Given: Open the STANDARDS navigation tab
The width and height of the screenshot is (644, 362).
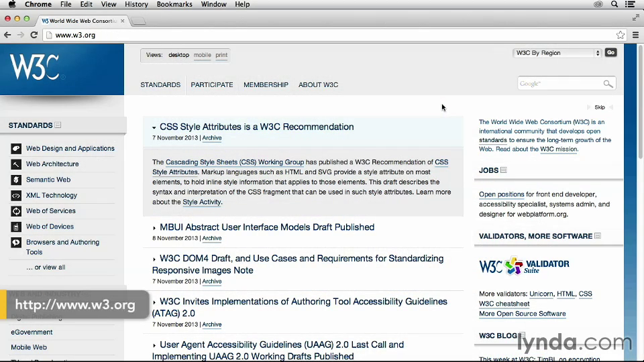Looking at the screenshot, I should 160,85.
